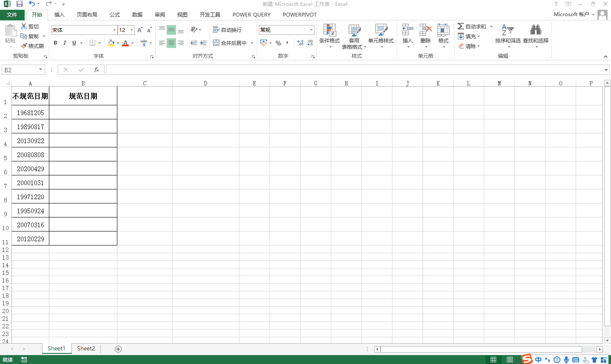This screenshot has height=364, width=611.
Task: Open Sort and Filter menu
Action: tap(508, 36)
